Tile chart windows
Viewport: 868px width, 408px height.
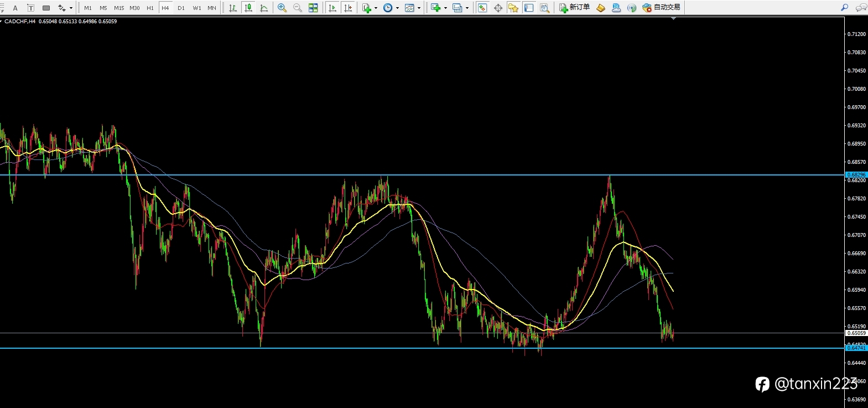pyautogui.click(x=313, y=8)
